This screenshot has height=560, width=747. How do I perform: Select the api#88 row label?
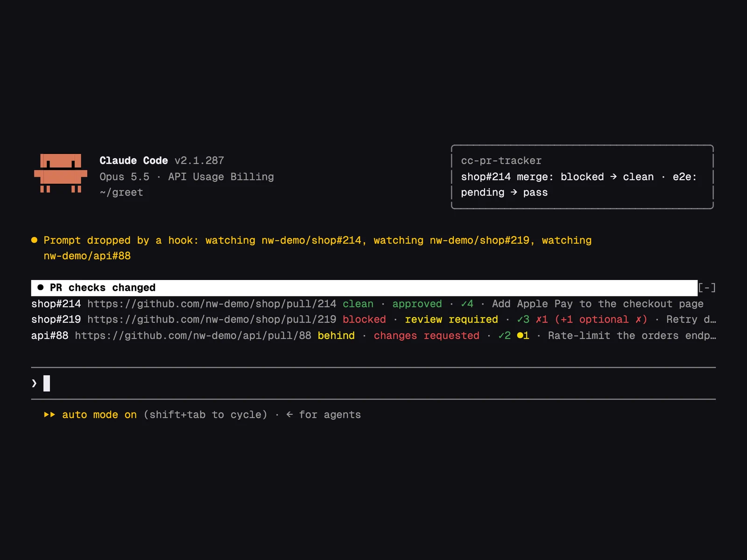tap(49, 336)
